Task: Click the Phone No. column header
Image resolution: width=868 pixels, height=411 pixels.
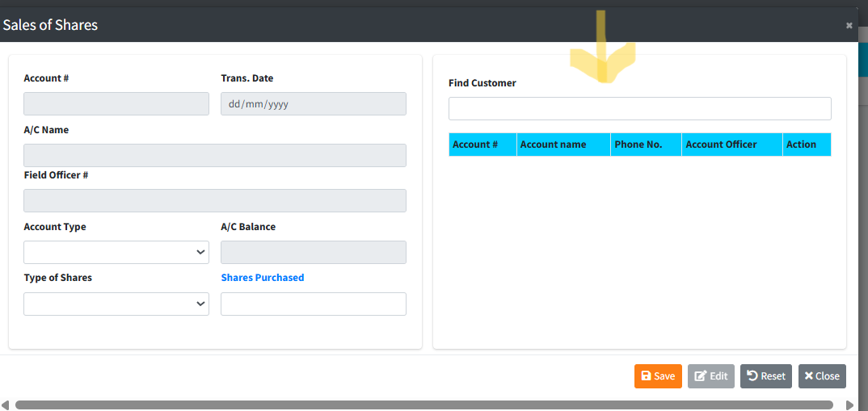Action: pyautogui.click(x=646, y=145)
